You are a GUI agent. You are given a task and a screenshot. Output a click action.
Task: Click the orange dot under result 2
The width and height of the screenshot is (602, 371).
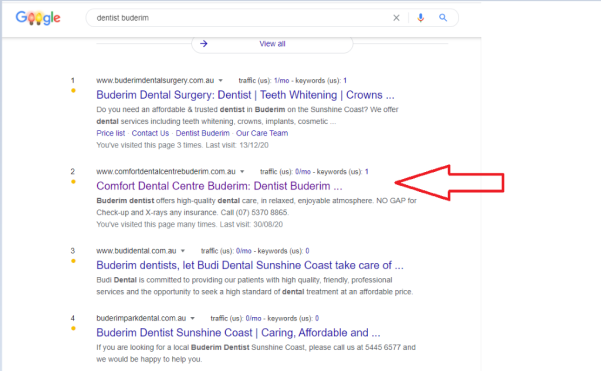(73, 182)
